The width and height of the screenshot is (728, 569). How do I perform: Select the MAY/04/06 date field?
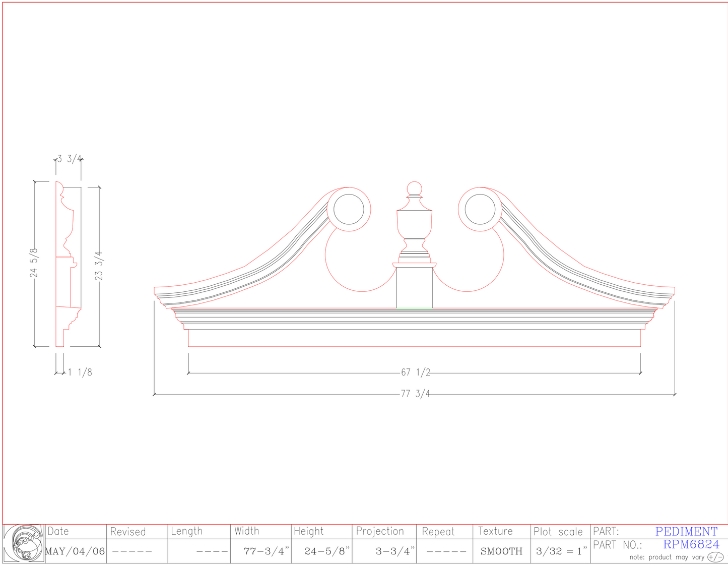click(x=74, y=551)
